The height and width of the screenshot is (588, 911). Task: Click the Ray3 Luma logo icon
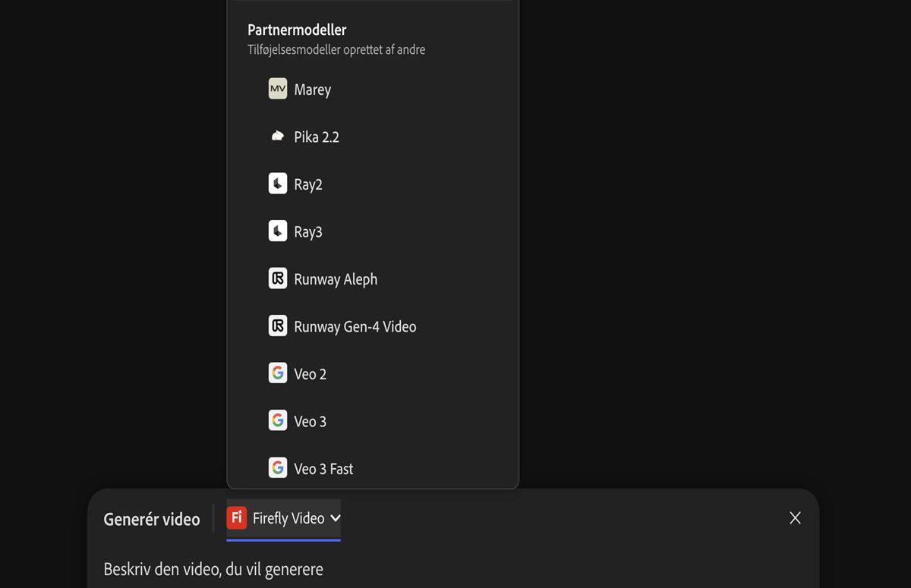(278, 231)
